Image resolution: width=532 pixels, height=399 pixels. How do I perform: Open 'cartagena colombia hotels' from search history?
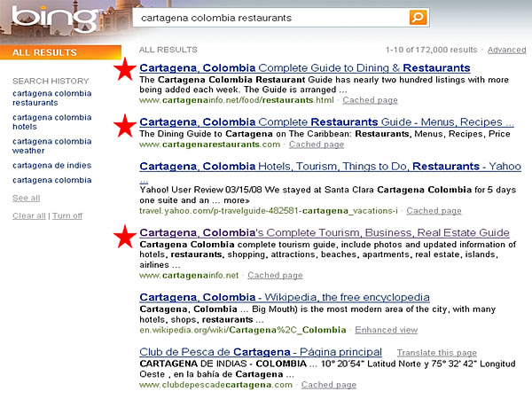51,122
